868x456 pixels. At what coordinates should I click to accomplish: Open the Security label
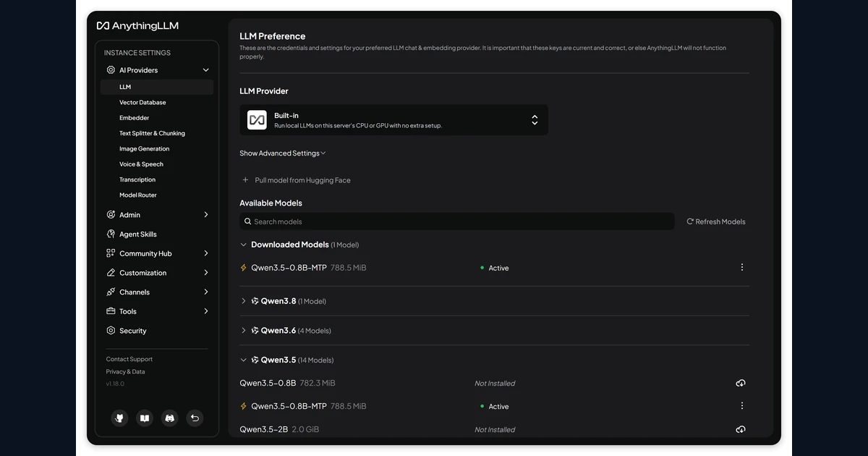click(x=133, y=331)
